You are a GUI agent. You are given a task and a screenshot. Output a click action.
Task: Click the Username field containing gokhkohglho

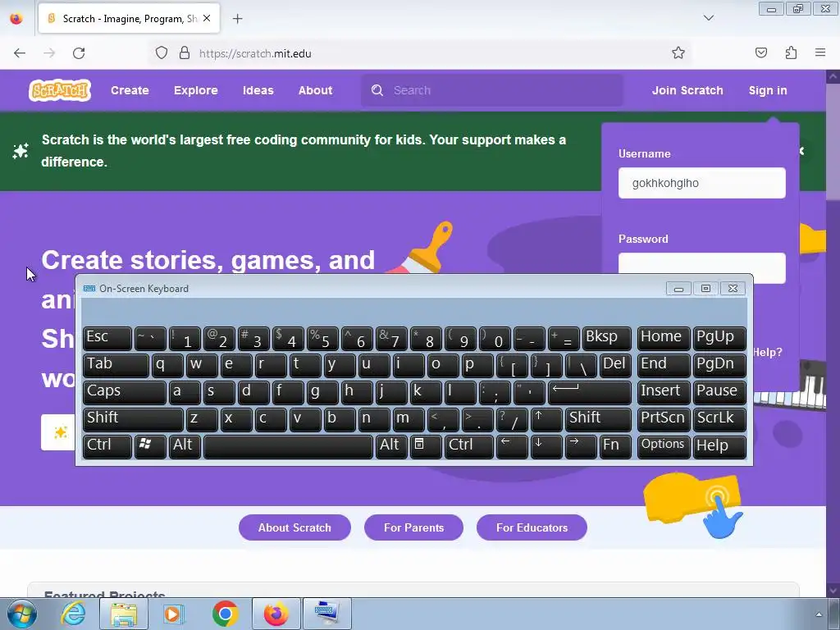[x=702, y=183]
